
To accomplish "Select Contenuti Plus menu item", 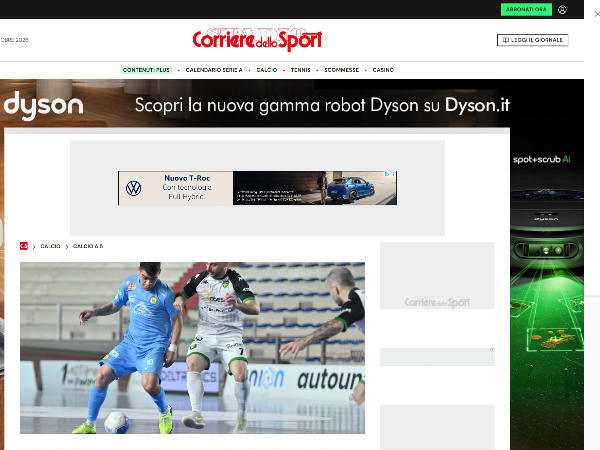I will pyautogui.click(x=146, y=70).
